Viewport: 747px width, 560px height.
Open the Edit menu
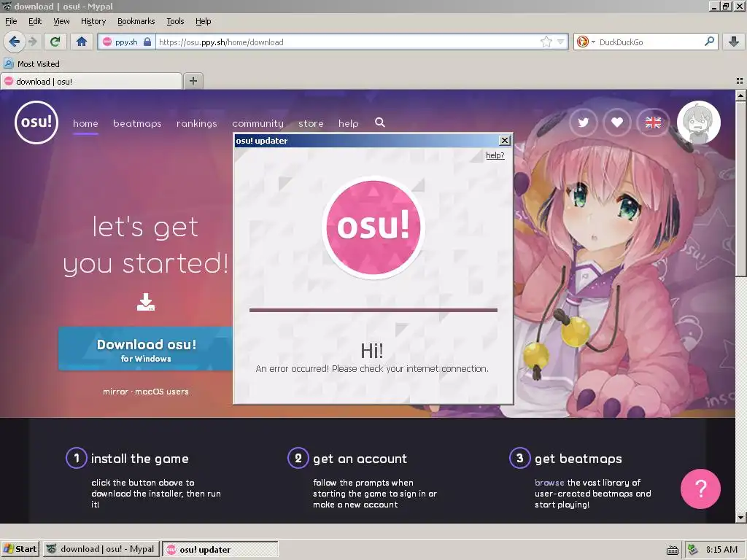tap(35, 21)
